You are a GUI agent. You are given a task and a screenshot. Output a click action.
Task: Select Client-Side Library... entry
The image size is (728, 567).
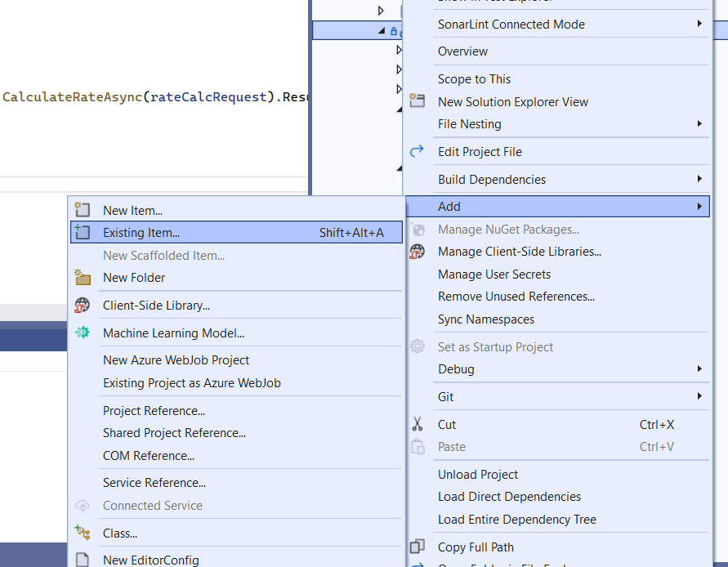point(236,306)
